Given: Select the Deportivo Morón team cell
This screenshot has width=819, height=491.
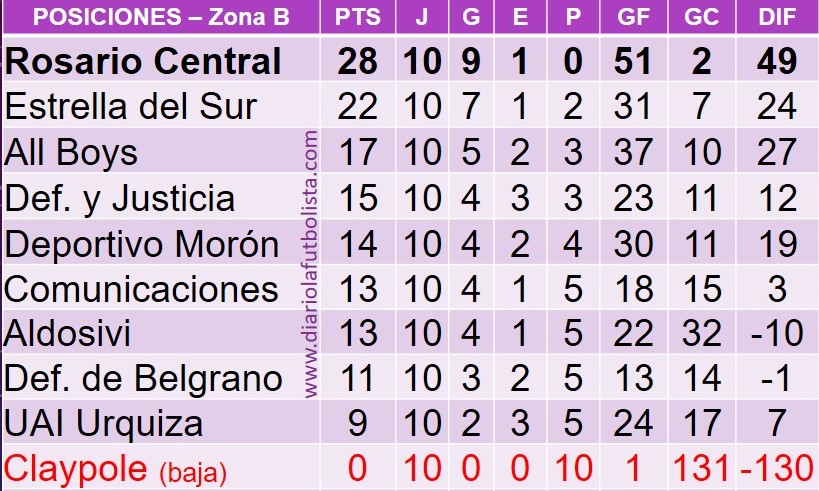Looking at the screenshot, I should pyautogui.click(x=142, y=244).
